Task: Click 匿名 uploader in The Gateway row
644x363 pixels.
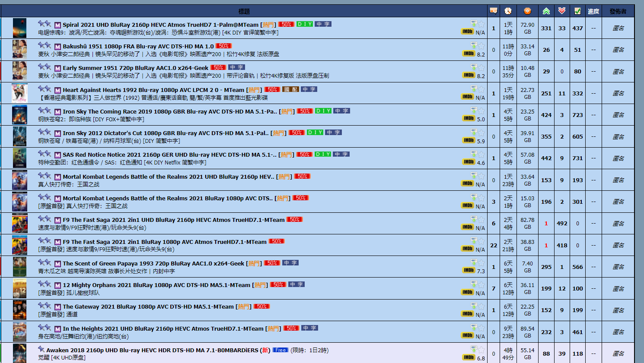Action: pyautogui.click(x=618, y=310)
